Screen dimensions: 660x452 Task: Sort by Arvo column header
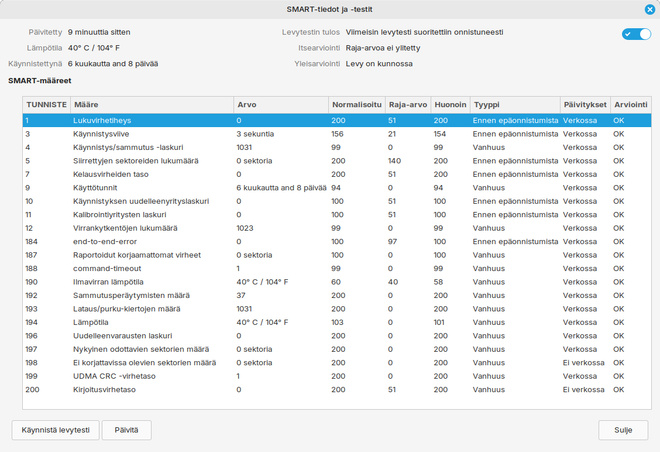[281, 105]
